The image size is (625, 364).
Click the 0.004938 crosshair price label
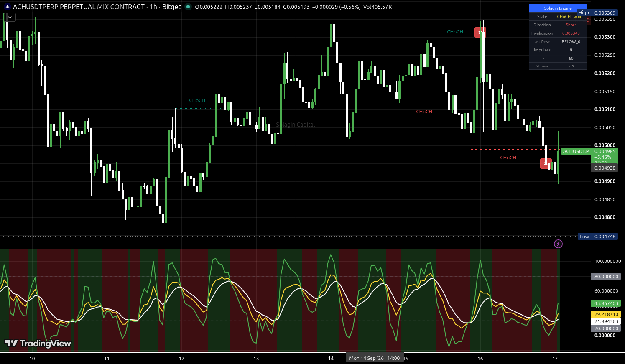(x=605, y=168)
